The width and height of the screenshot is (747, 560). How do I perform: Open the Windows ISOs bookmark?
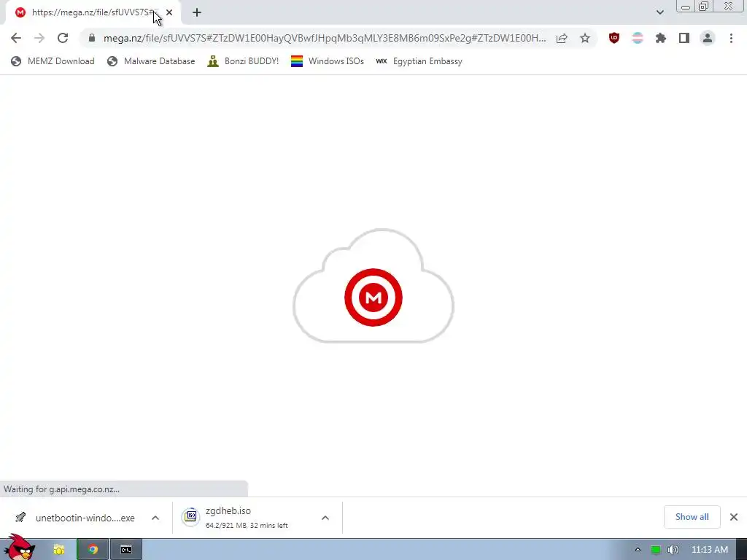[x=328, y=61]
